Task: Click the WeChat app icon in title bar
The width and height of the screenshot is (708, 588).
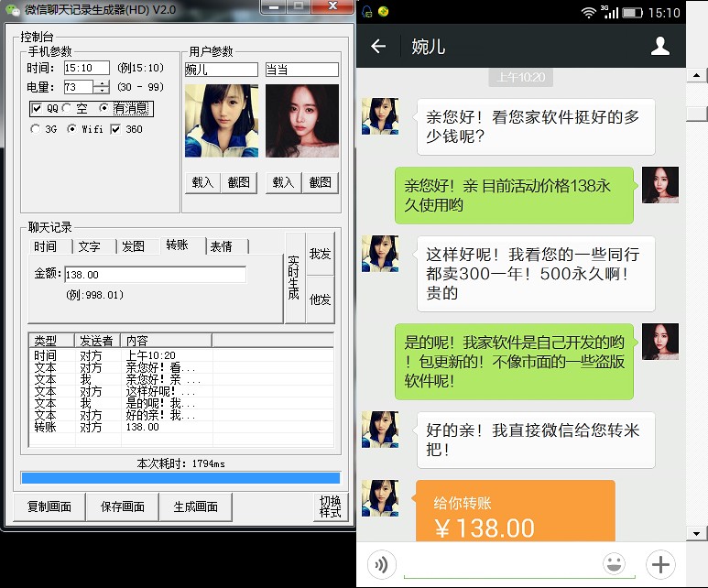Action: tap(13, 10)
